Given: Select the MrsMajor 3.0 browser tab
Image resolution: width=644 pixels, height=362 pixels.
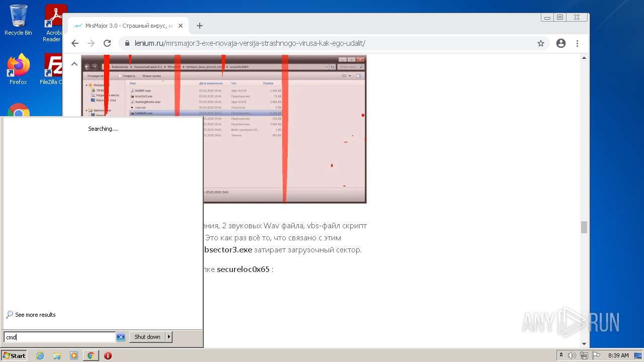Looking at the screenshot, I should pyautogui.click(x=128, y=26).
